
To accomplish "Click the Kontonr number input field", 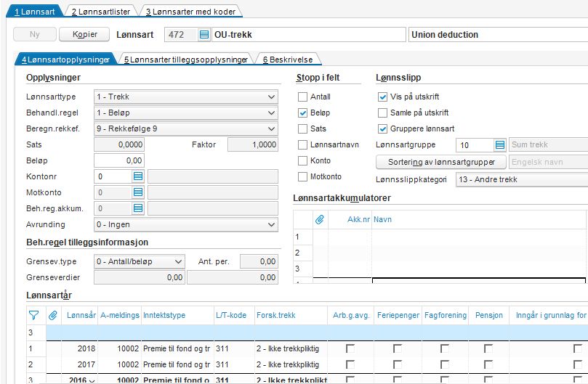I will coord(113,176).
